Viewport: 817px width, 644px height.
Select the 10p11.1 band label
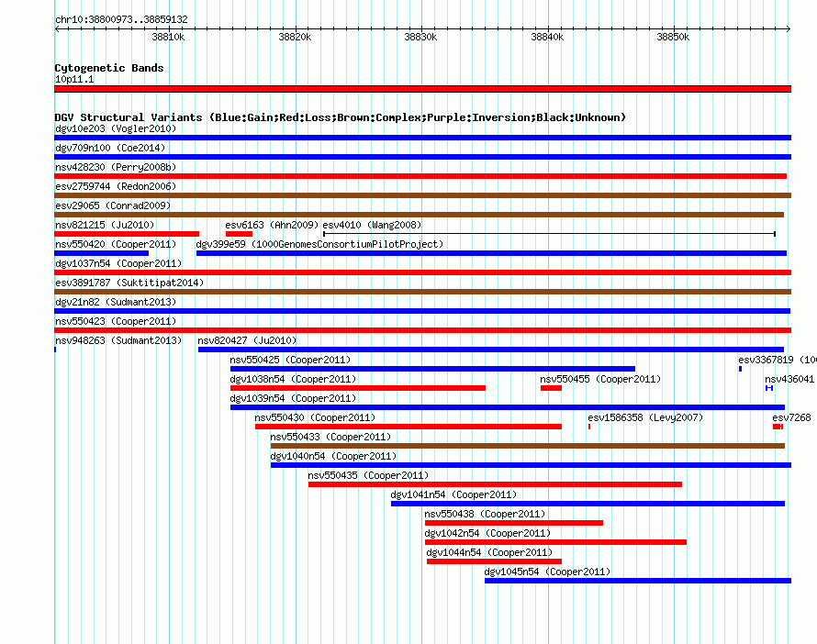coord(74,79)
